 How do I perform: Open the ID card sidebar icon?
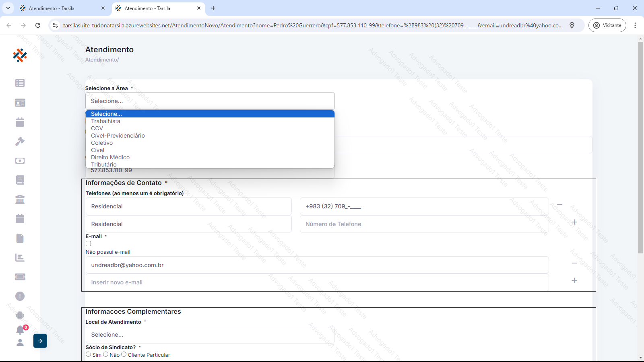tap(20, 103)
